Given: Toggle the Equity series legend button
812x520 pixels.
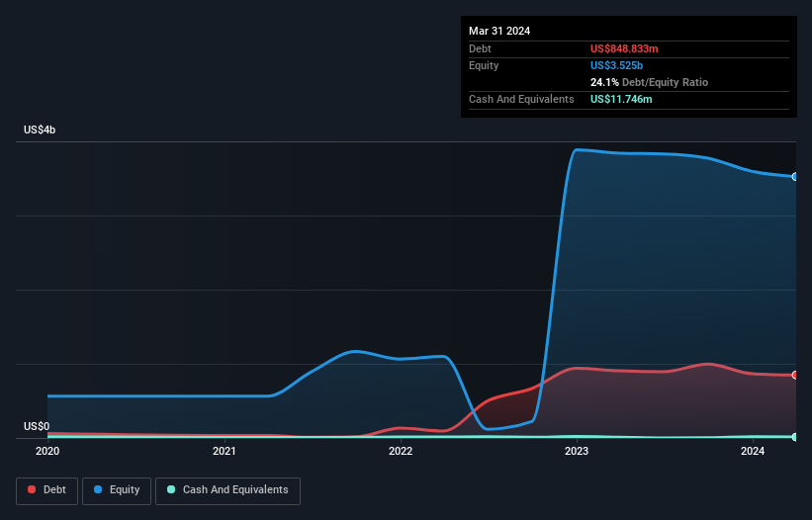Looking at the screenshot, I should (x=117, y=490).
